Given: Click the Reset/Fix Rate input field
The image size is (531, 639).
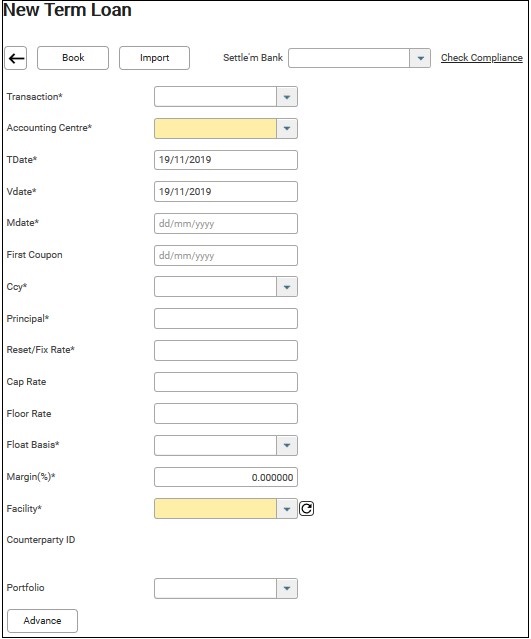Looking at the screenshot, I should pyautogui.click(x=226, y=350).
